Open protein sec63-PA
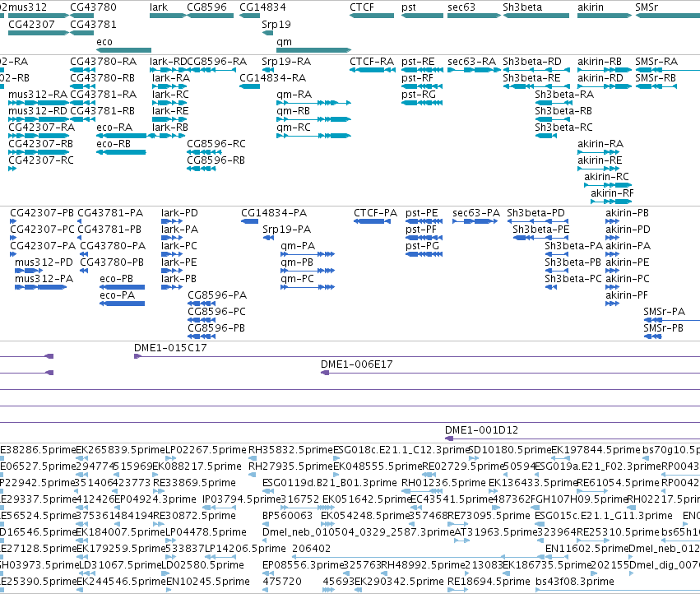 pyautogui.click(x=476, y=213)
